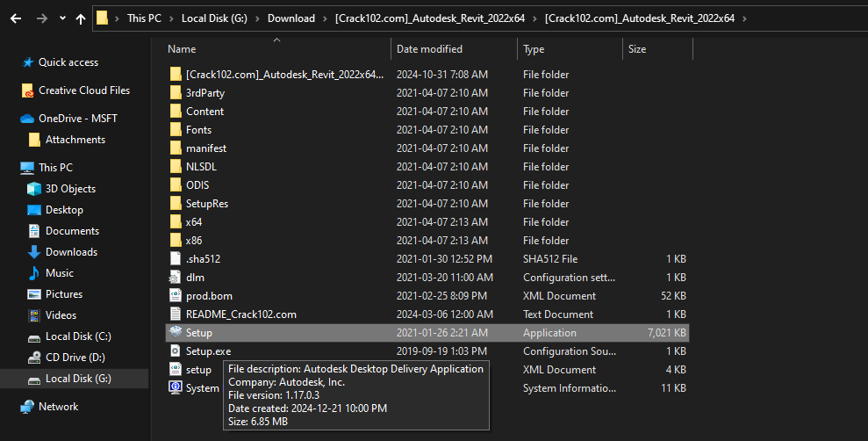
Task: Select the Setup application file icon
Action: click(x=176, y=333)
